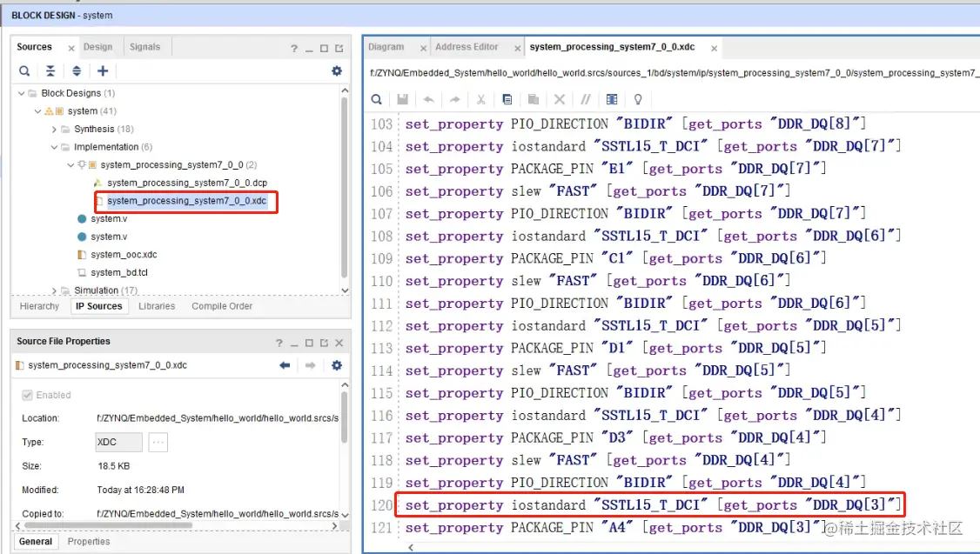Expand the Synthesis (18) folder
The height and width of the screenshot is (554, 980).
(x=54, y=130)
